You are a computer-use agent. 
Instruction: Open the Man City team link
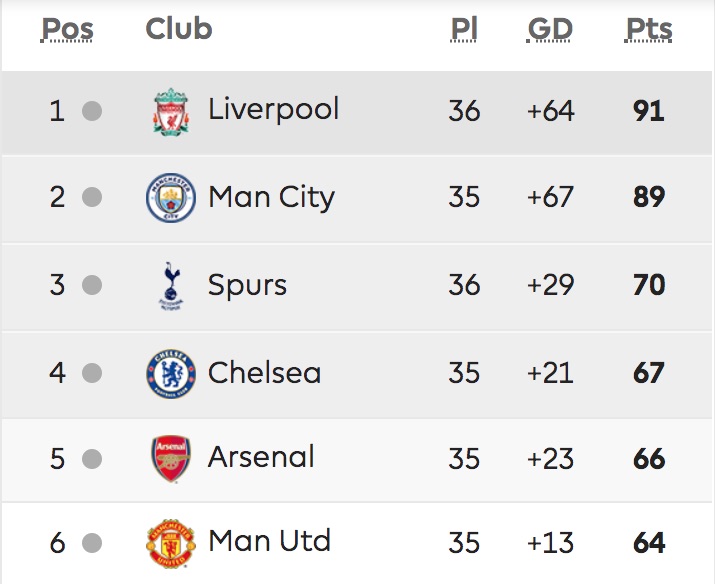point(271,197)
